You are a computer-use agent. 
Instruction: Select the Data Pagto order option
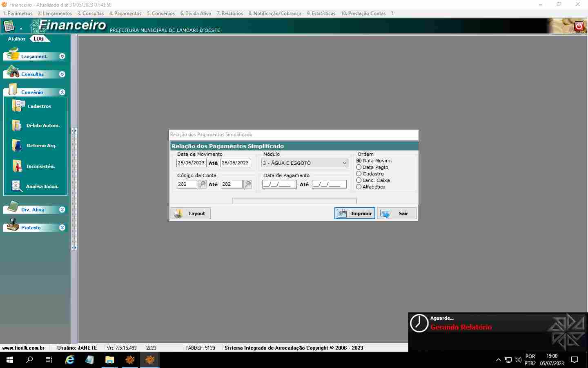359,167
